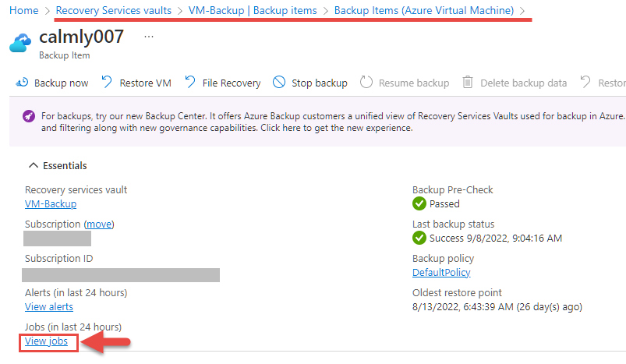The width and height of the screenshot is (626, 364).
Task: Open Recovery Services vaults breadcrumb
Action: pyautogui.click(x=113, y=10)
